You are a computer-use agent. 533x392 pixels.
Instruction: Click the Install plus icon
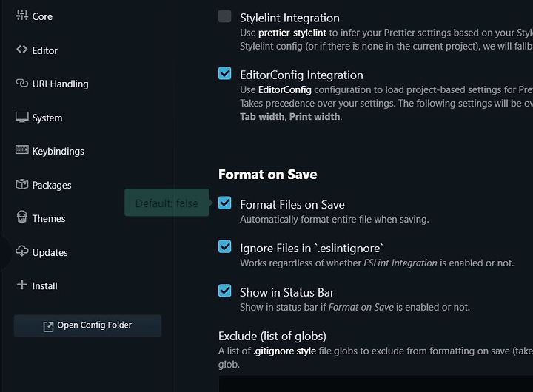(x=21, y=285)
